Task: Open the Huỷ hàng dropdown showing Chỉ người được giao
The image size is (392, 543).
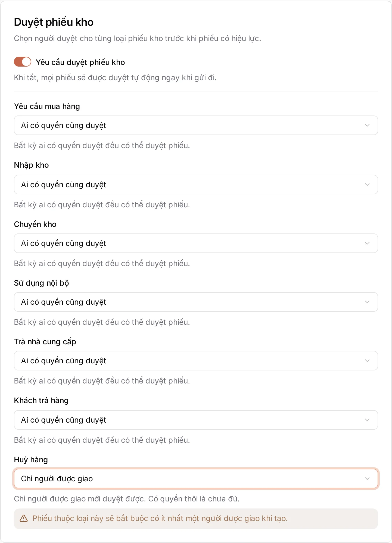Action: pyautogui.click(x=196, y=479)
